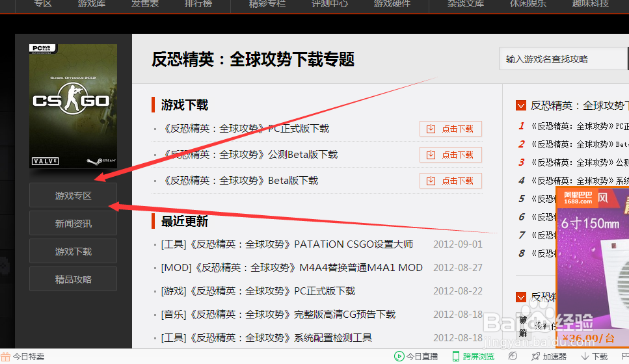Open the 游戏专区 sidebar button
This screenshot has width=629, height=364.
(x=73, y=195)
